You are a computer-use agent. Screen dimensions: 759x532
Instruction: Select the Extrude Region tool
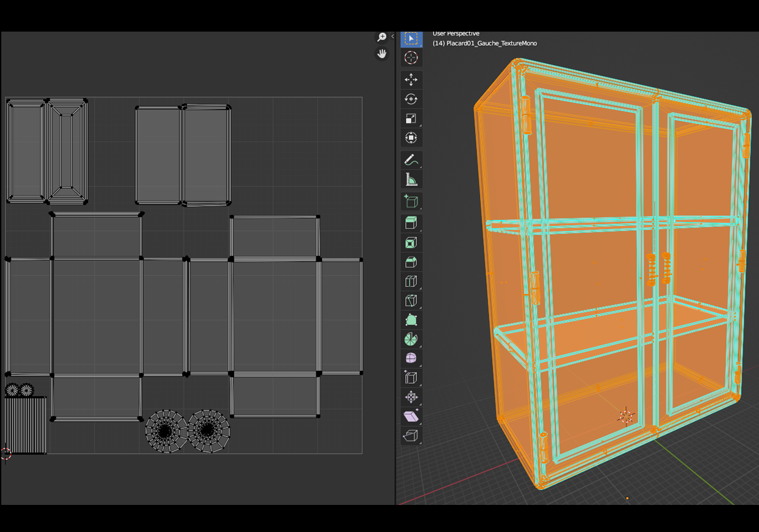[x=411, y=223]
